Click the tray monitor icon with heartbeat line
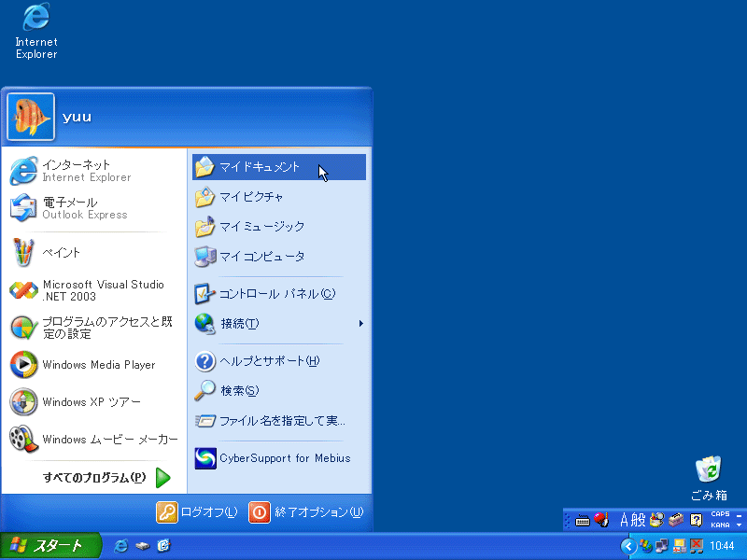Screen dimensions: 747x560 click(680, 546)
